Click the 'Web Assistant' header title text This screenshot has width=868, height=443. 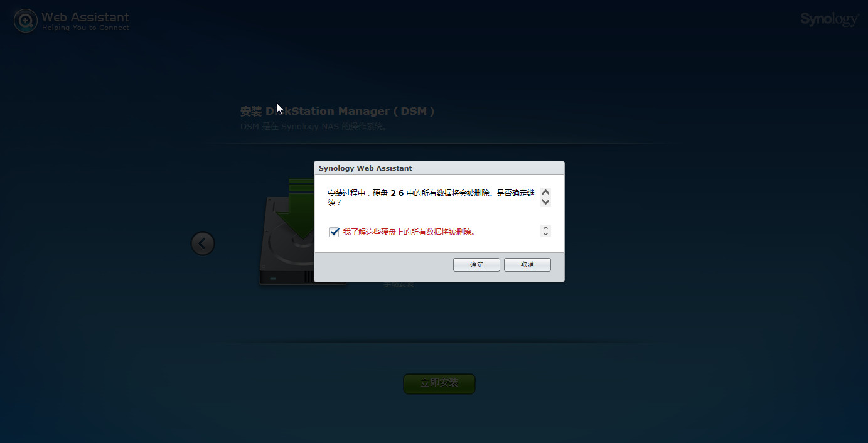click(x=85, y=17)
